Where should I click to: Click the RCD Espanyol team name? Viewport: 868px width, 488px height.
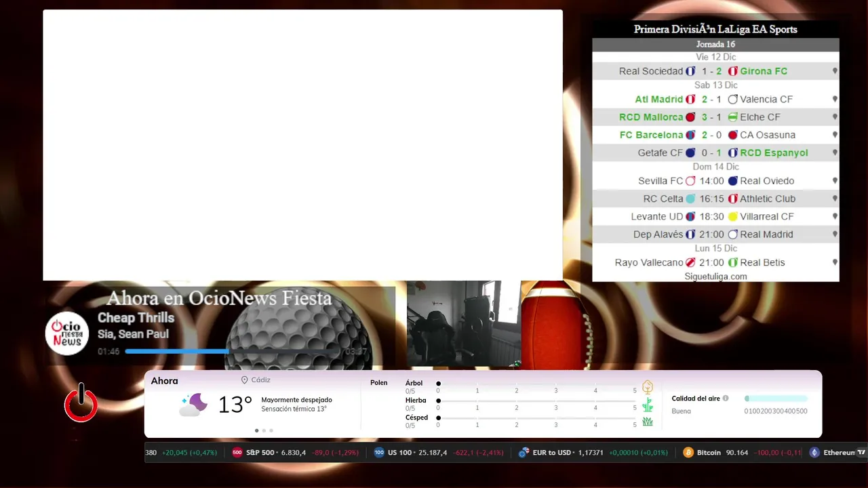[x=774, y=153]
